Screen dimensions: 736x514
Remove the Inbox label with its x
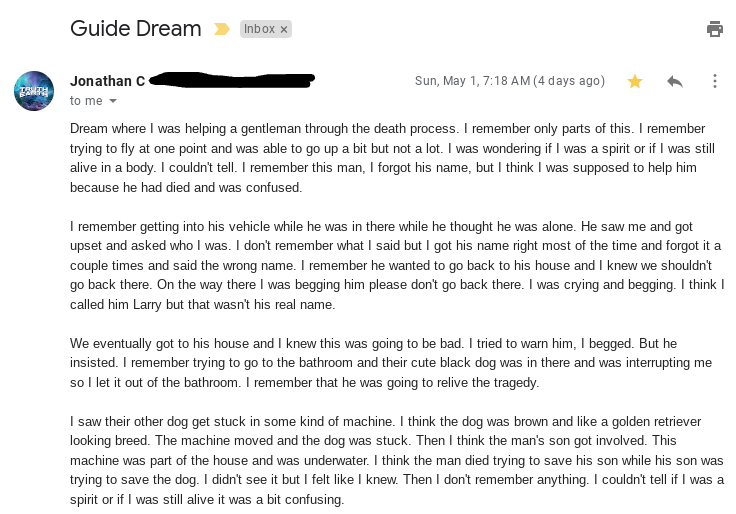(x=284, y=30)
